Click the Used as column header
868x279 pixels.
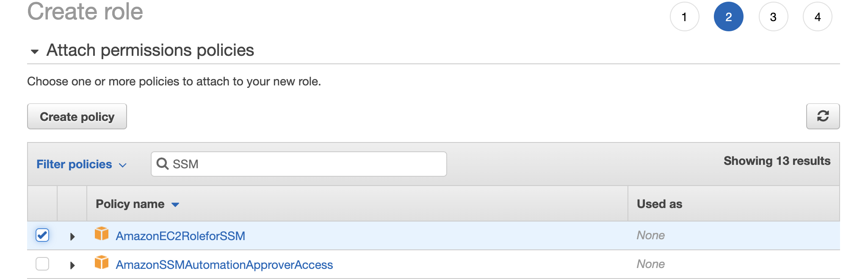659,204
